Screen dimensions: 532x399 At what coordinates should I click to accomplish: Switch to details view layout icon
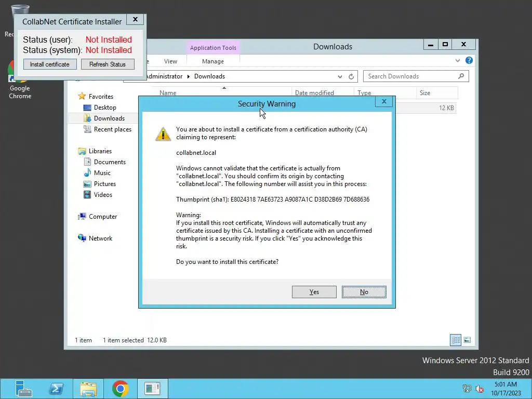tap(455, 340)
